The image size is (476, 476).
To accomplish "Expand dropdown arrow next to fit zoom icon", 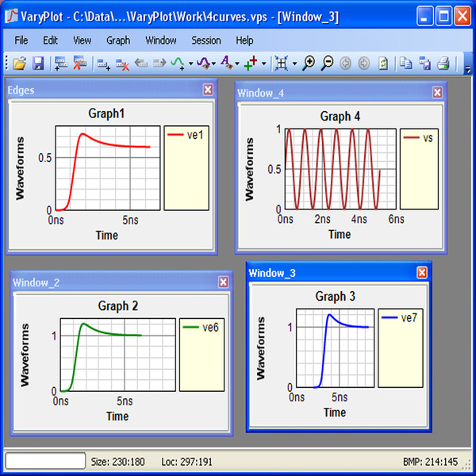I will [294, 63].
